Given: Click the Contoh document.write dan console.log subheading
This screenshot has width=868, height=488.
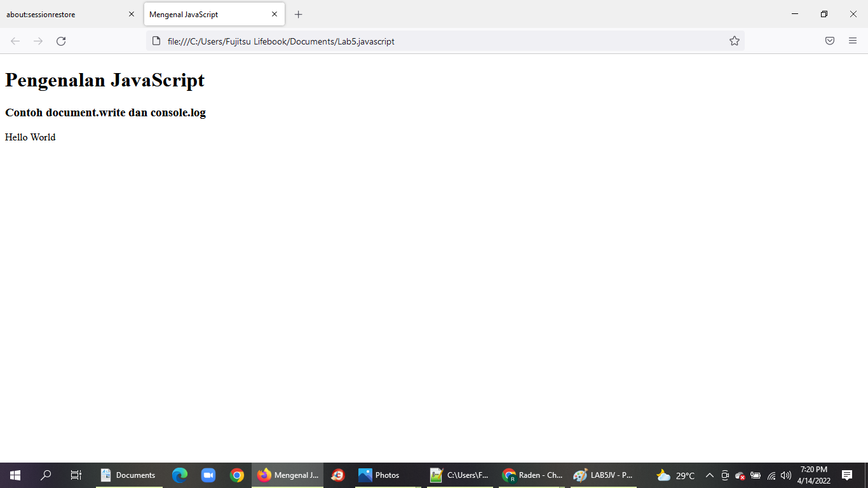Looking at the screenshot, I should pyautogui.click(x=105, y=112).
